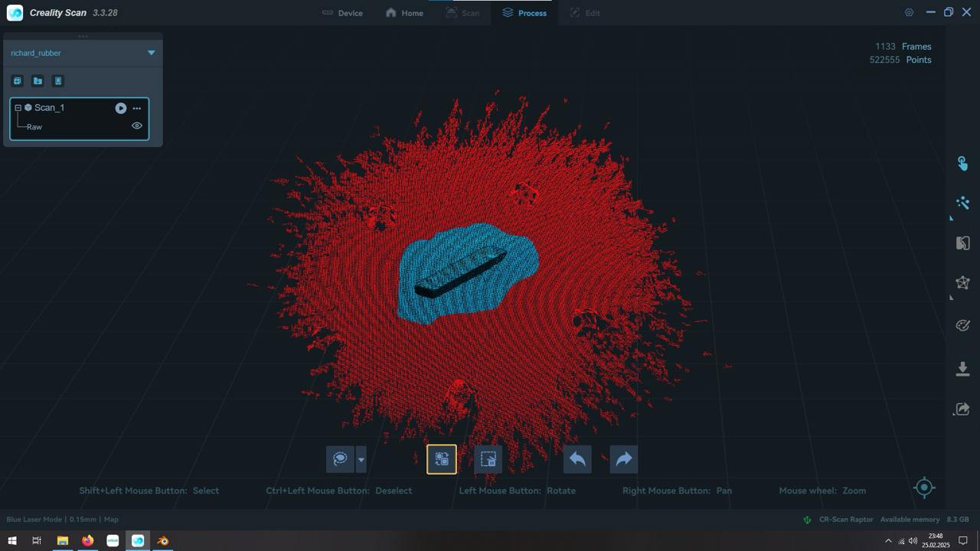Screen dimensions: 980x551
Task: Undo the last action
Action: tap(577, 459)
